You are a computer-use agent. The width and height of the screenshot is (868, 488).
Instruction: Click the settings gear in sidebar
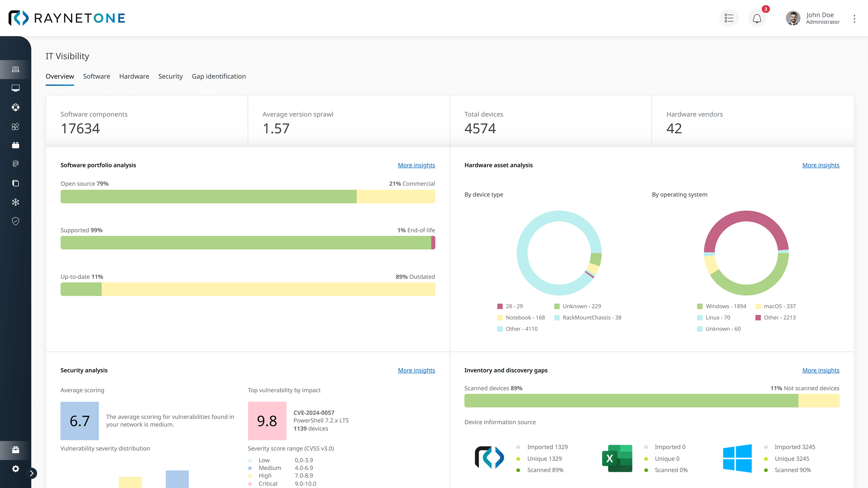point(16,469)
